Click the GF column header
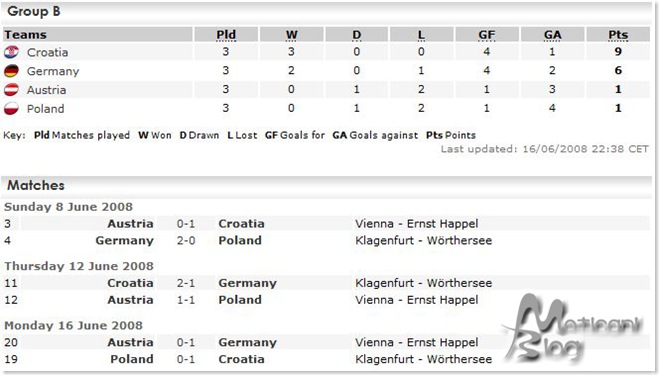Viewport: 659px width, 375px height. click(x=486, y=35)
